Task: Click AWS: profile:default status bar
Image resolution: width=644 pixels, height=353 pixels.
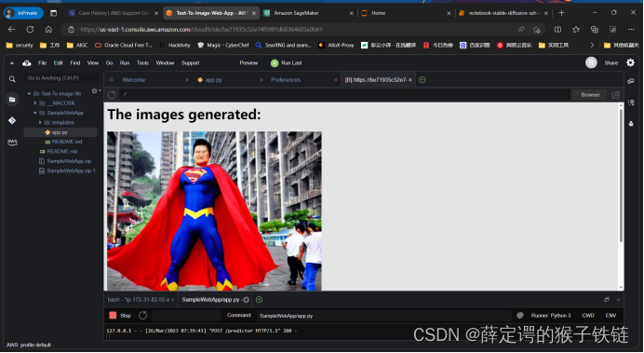Action: [x=28, y=345]
